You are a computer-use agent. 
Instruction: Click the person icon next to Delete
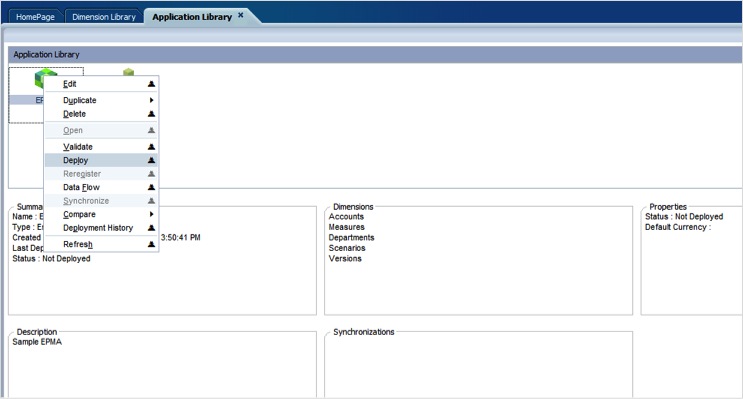pyautogui.click(x=151, y=114)
